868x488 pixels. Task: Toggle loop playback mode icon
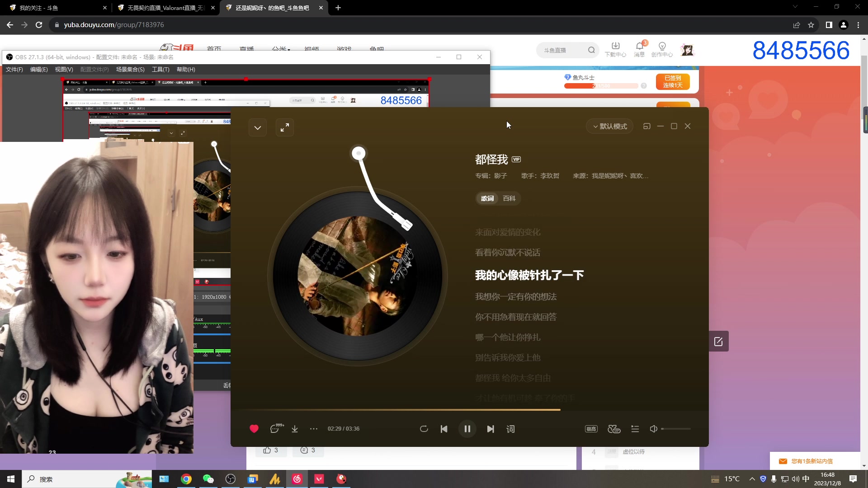pyautogui.click(x=424, y=429)
